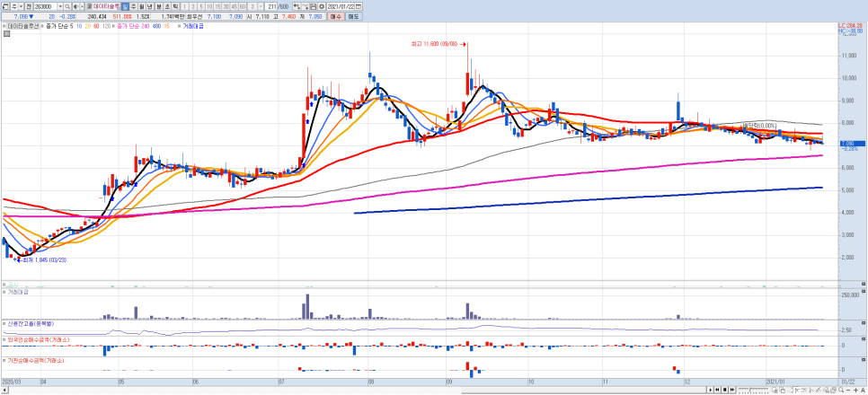Viewport: 868px width, 395px height.
Task: Open the calendar date picker icon
Action: point(359,6)
